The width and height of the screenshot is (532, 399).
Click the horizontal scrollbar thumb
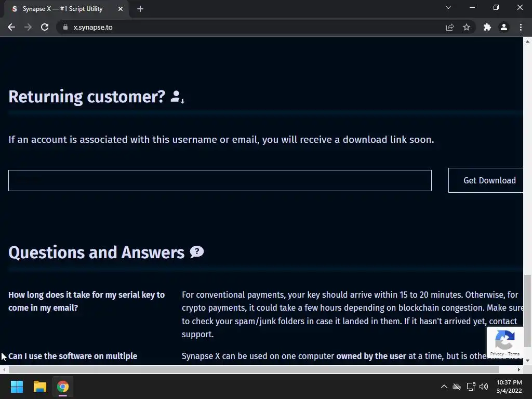pyautogui.click(x=254, y=369)
